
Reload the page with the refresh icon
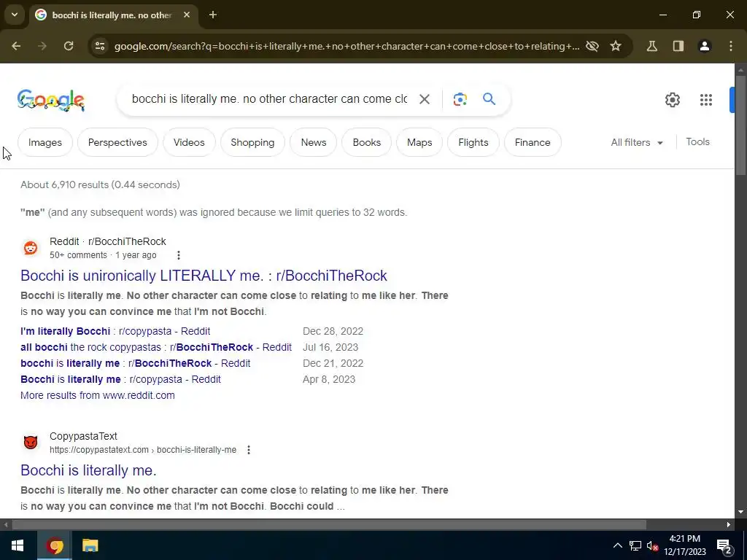click(x=69, y=46)
